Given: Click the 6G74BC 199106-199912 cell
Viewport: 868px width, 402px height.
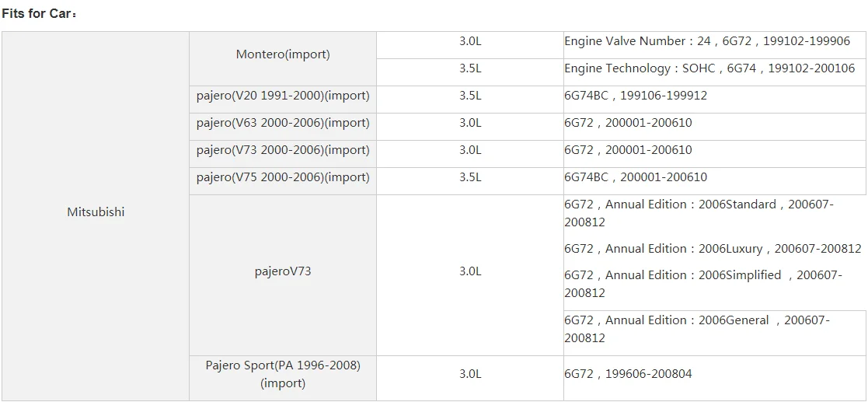Looking at the screenshot, I should 636,96.
